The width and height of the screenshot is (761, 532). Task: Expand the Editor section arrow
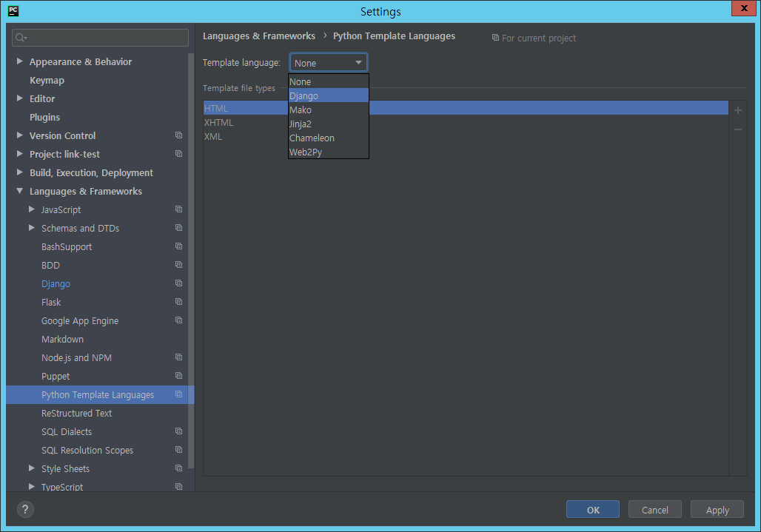[20, 98]
